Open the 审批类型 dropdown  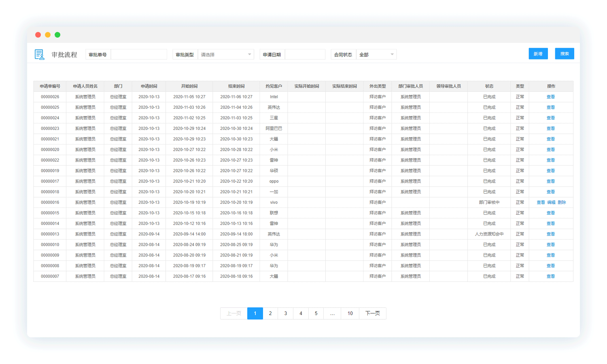pyautogui.click(x=225, y=55)
